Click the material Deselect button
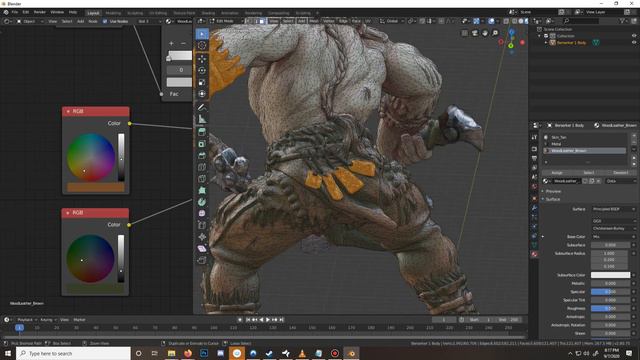Screen dimensions: 640x360 click(620, 173)
